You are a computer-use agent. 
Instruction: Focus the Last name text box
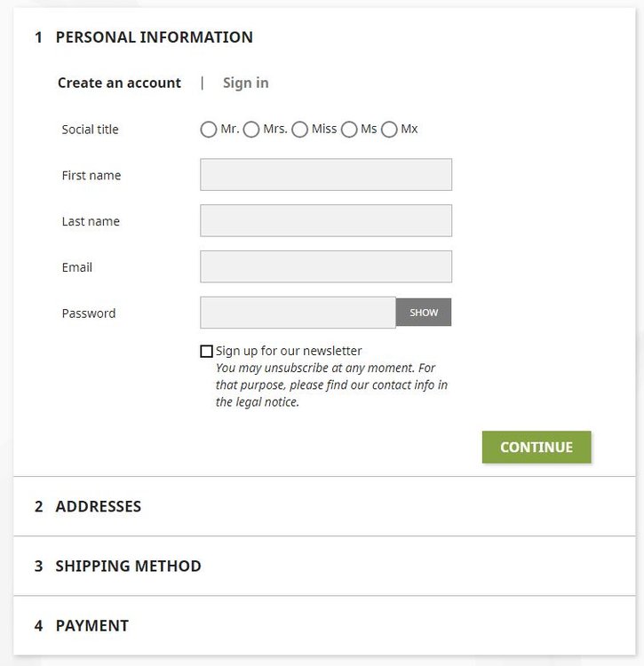326,221
